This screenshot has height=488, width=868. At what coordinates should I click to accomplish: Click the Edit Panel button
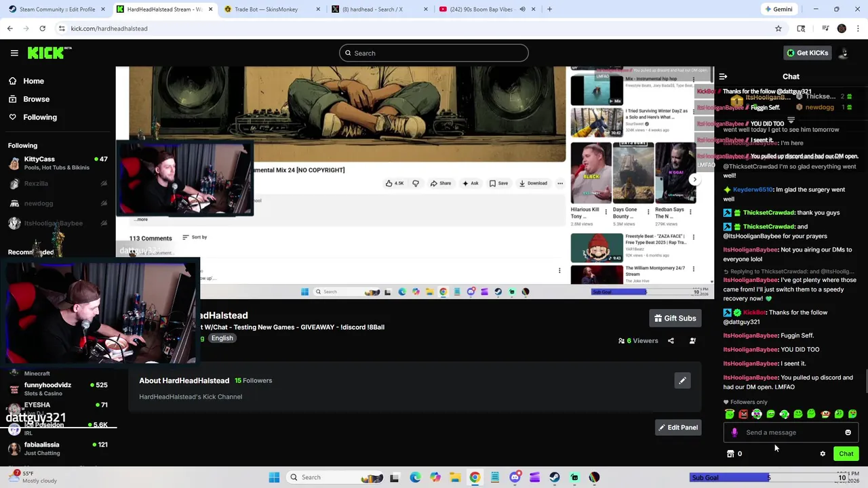677,428
